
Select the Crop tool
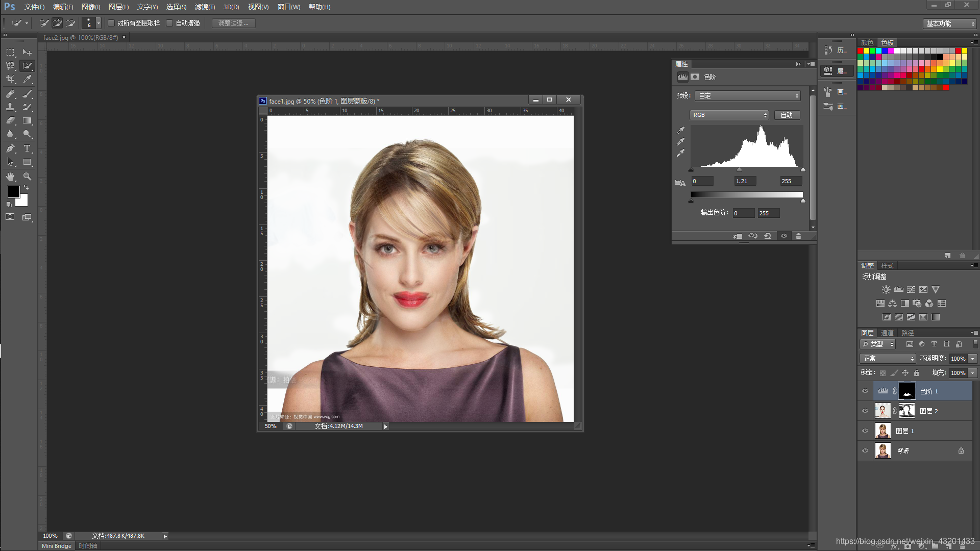pyautogui.click(x=10, y=80)
